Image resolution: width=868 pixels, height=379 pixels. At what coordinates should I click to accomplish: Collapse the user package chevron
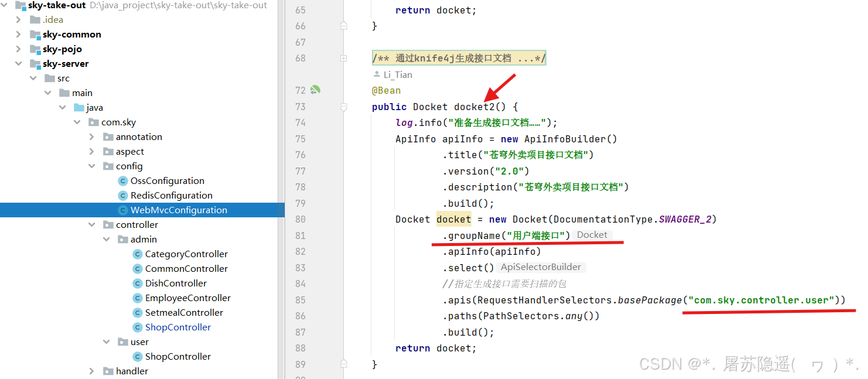point(107,342)
